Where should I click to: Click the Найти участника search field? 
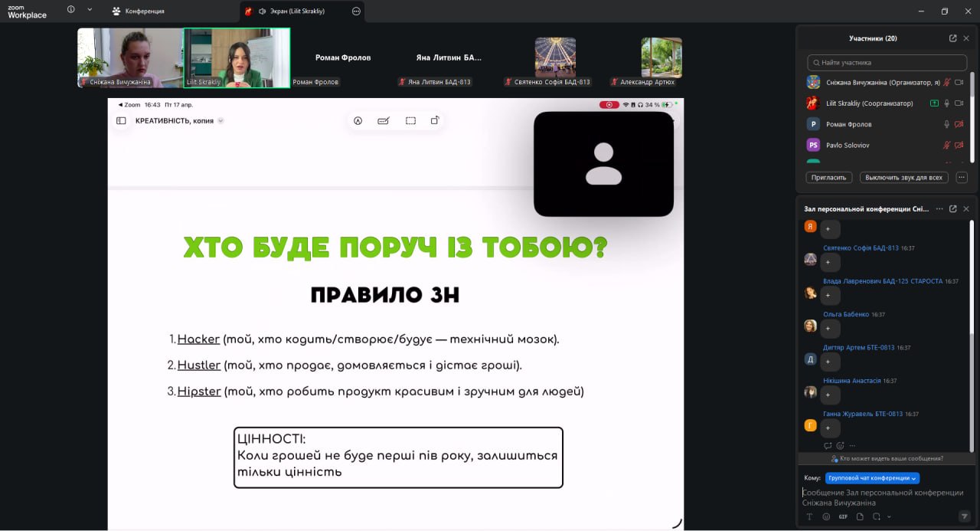(887, 63)
